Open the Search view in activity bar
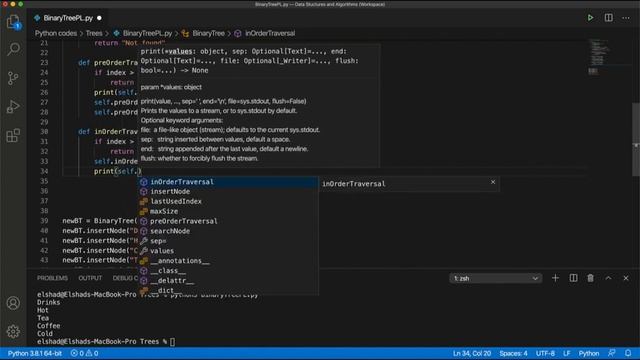This screenshot has width=640, height=360. [x=13, y=49]
